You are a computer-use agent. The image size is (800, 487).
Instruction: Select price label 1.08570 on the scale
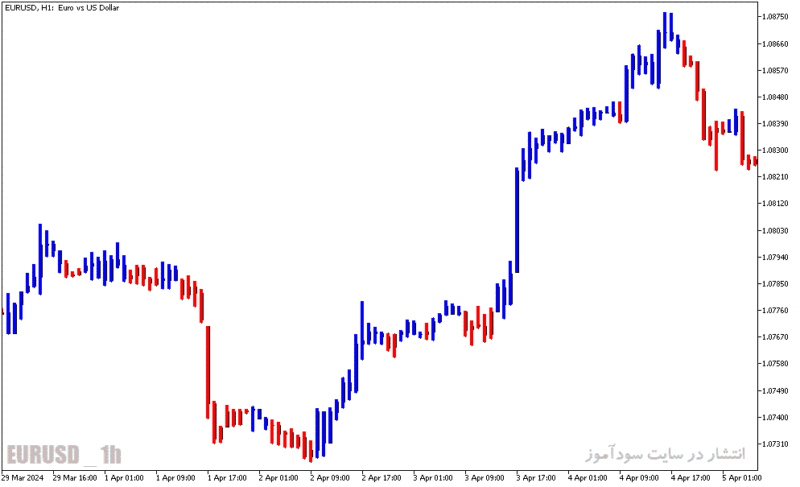click(775, 70)
